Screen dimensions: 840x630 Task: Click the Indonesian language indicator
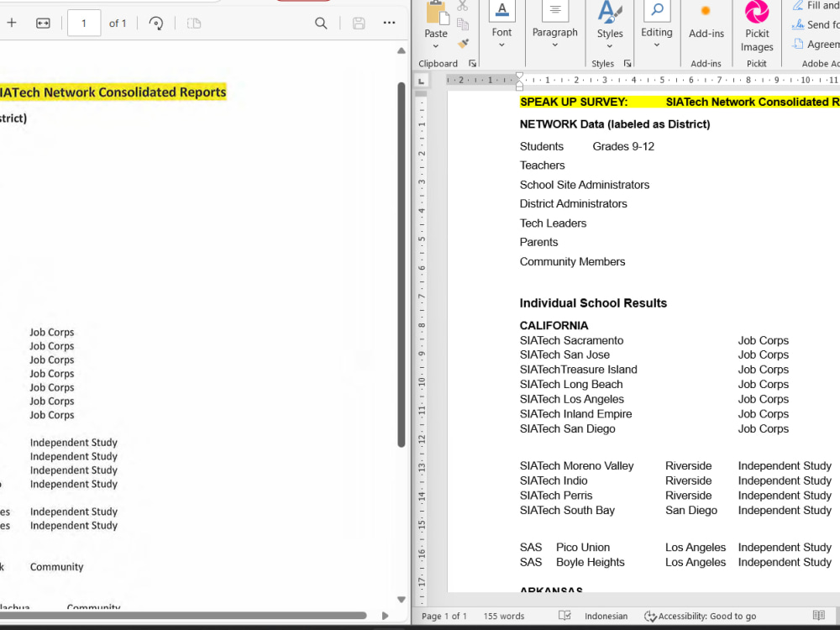606,616
